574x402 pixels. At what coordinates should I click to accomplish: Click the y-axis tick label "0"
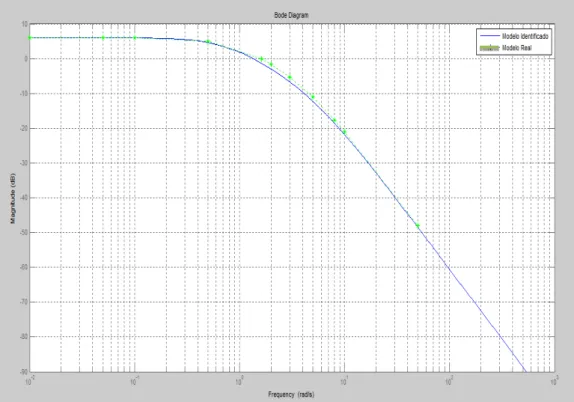[x=26, y=59]
